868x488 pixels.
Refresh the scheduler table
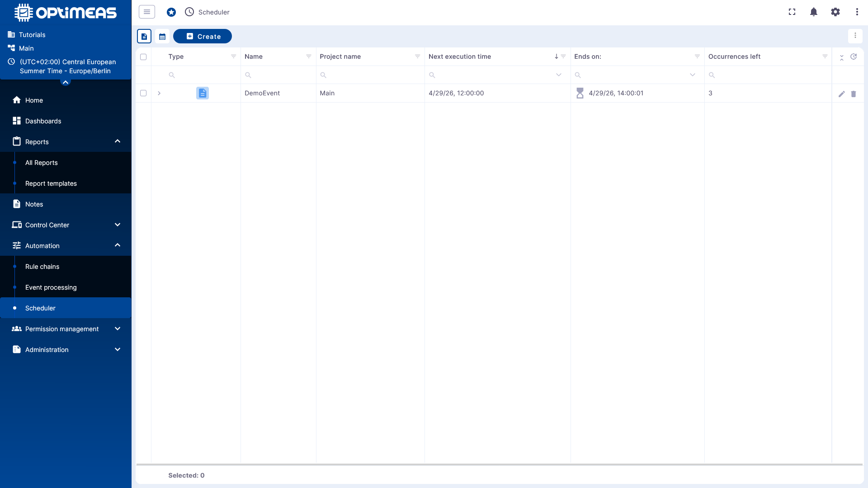[x=854, y=56]
